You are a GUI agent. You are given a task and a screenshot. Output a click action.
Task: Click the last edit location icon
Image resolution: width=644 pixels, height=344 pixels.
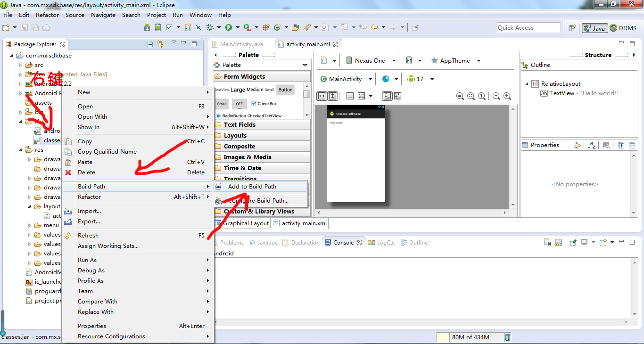tap(363, 27)
